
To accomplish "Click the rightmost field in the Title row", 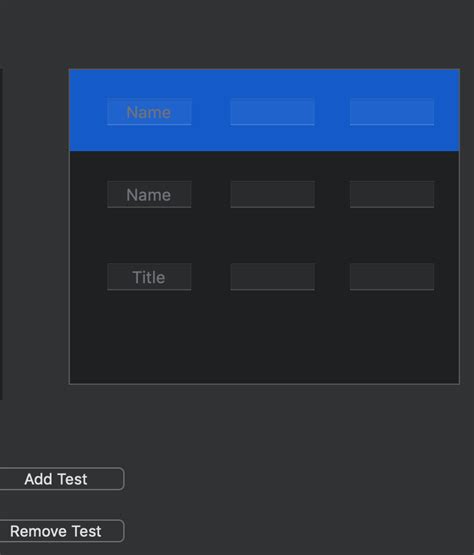I will (392, 277).
